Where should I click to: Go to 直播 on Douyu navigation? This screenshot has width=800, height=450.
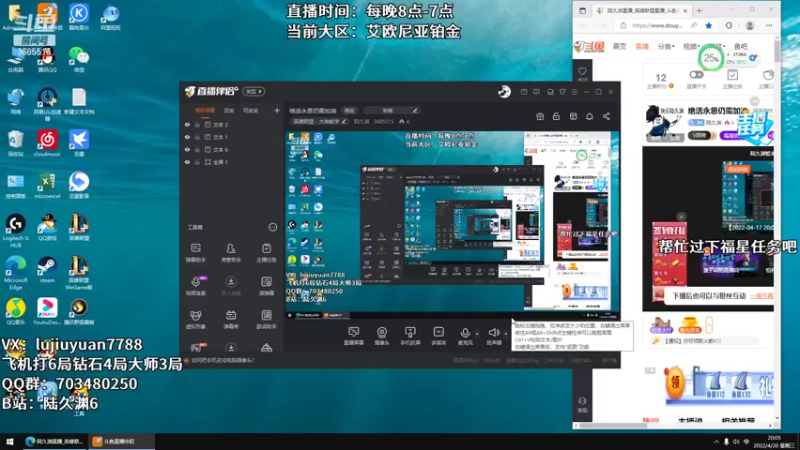click(642, 46)
